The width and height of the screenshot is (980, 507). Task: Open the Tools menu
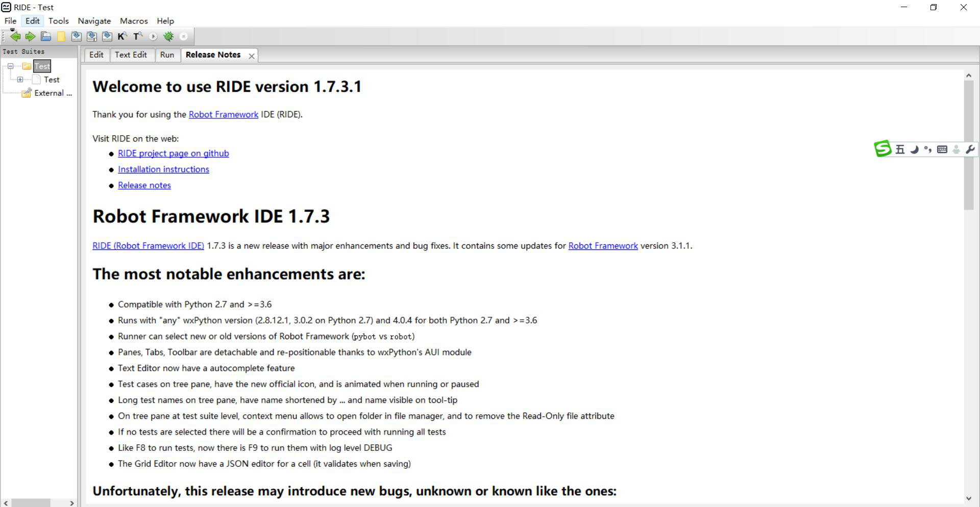[x=59, y=21]
